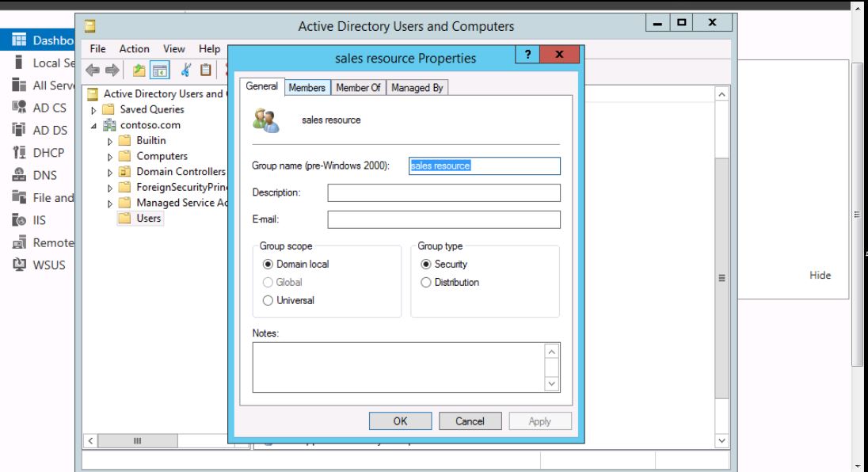This screenshot has height=472, width=868.
Task: Click the Description text field
Action: 444,192
